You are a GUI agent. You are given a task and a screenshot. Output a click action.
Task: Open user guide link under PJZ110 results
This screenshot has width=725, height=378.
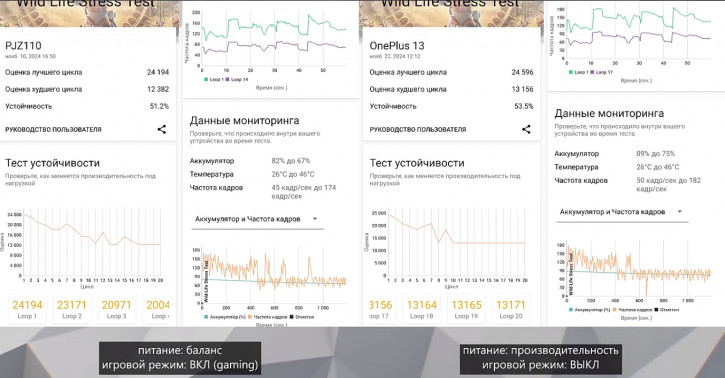53,130
